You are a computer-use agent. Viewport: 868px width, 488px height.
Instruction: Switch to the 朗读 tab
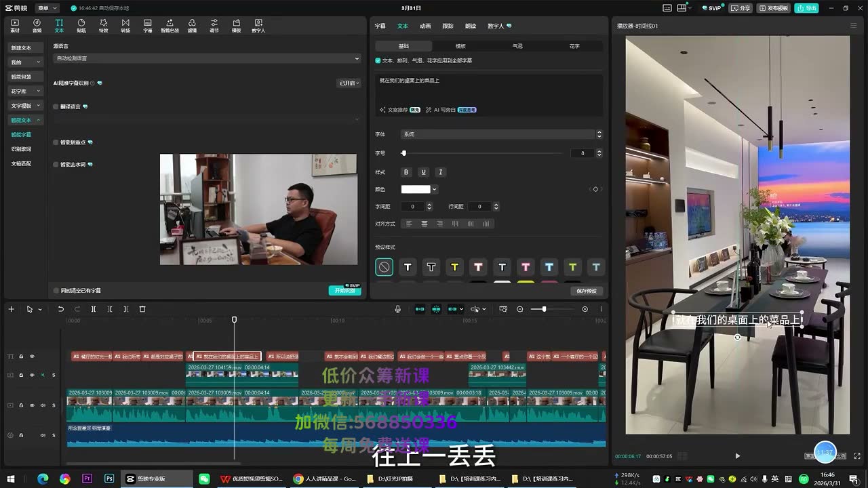click(470, 26)
